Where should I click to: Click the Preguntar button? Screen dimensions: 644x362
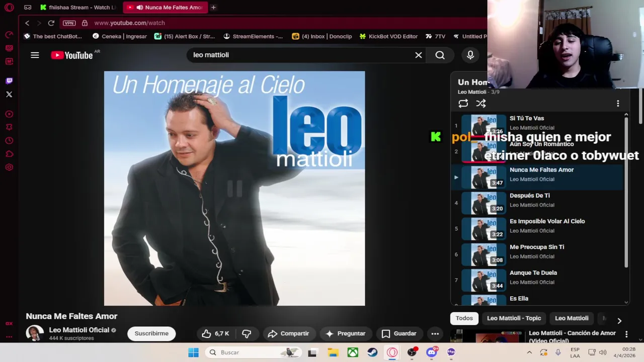(346, 333)
